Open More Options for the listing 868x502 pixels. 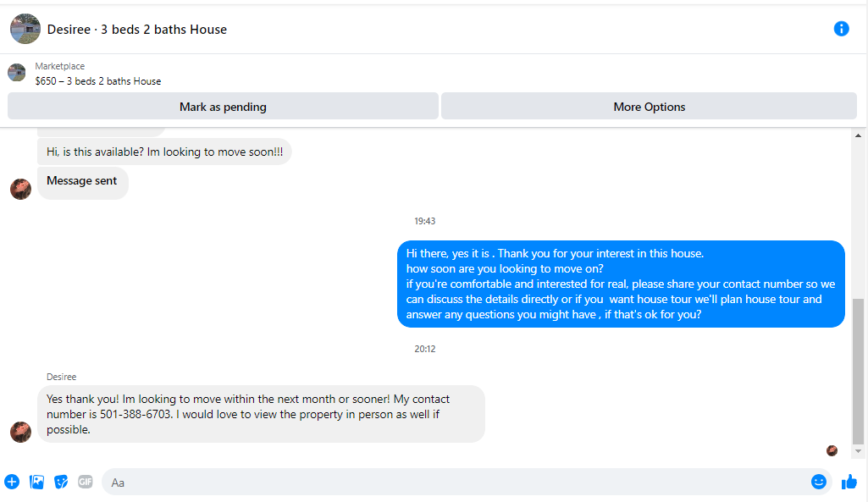coord(649,107)
